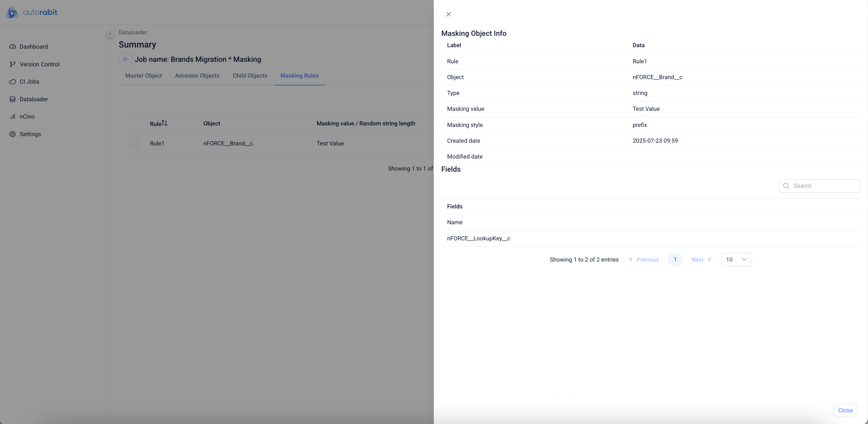Click the CI Jobs cloud icon

pos(13,82)
